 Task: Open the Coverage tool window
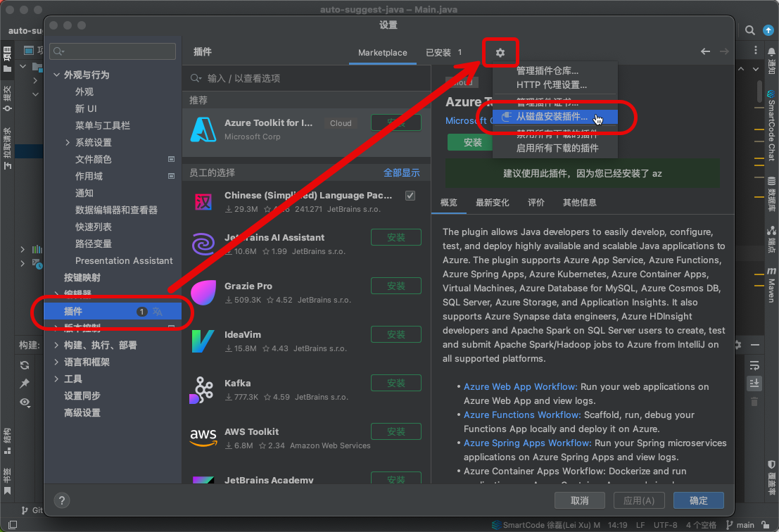coord(771,479)
